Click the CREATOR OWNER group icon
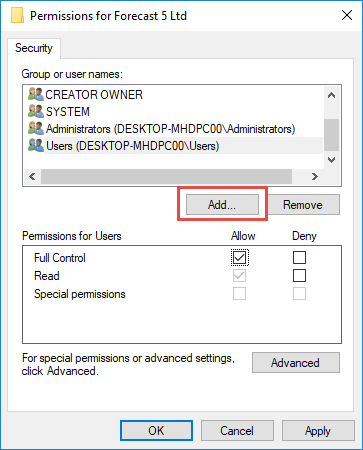This screenshot has width=363, height=450. tap(36, 94)
